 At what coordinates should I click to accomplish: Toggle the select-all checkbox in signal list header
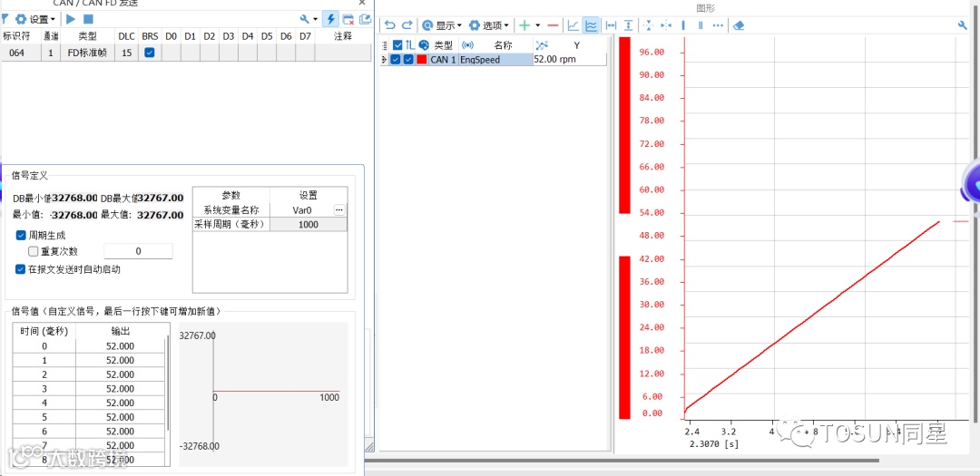click(x=397, y=45)
